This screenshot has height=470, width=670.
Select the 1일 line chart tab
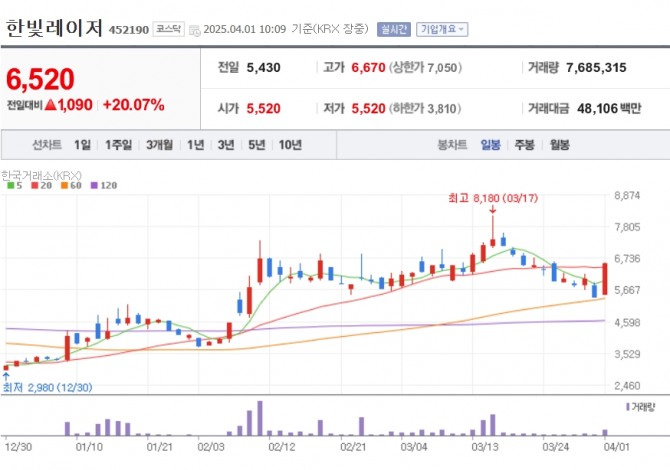click(82, 145)
